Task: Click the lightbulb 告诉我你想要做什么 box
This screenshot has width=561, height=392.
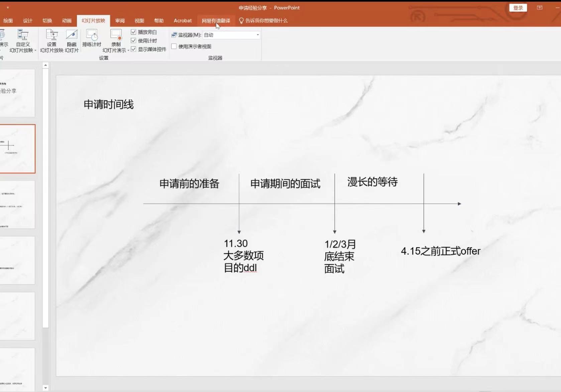Action: tap(263, 21)
